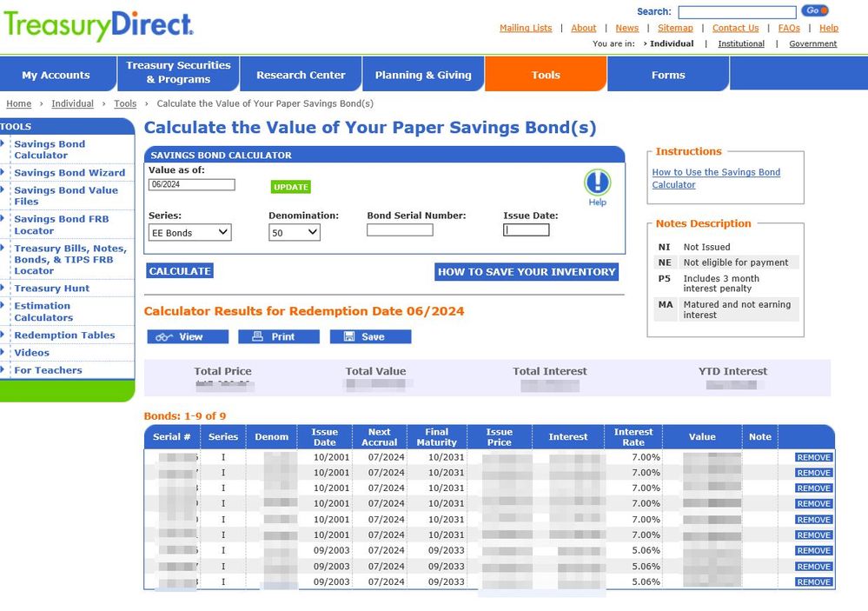This screenshot has height=611, width=868.
Task: Switch to the Government site section
Action: click(x=813, y=43)
